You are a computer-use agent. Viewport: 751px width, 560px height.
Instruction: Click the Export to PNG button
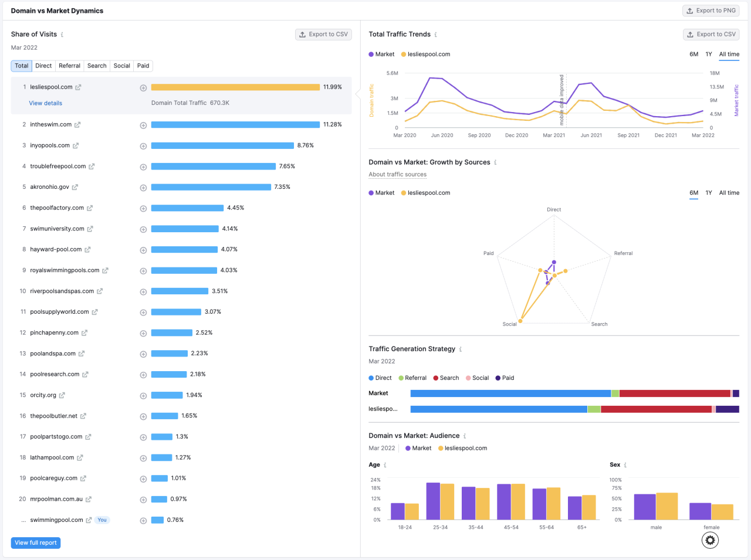point(711,11)
